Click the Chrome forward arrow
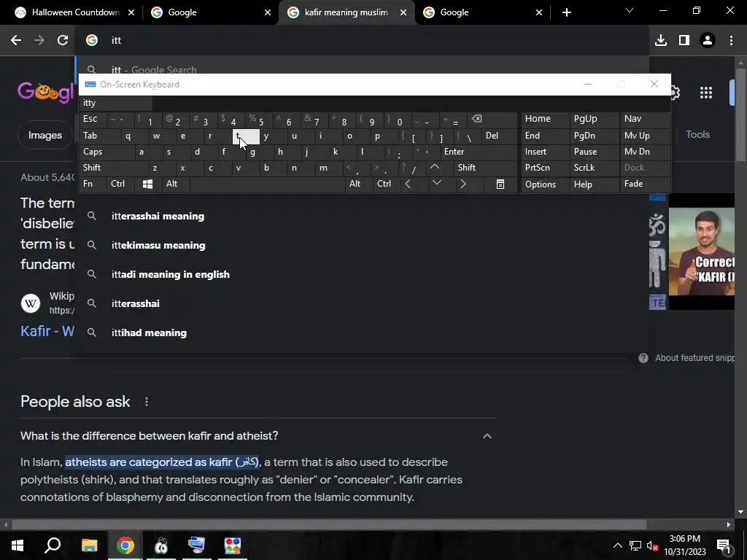747x560 pixels. pos(39,41)
